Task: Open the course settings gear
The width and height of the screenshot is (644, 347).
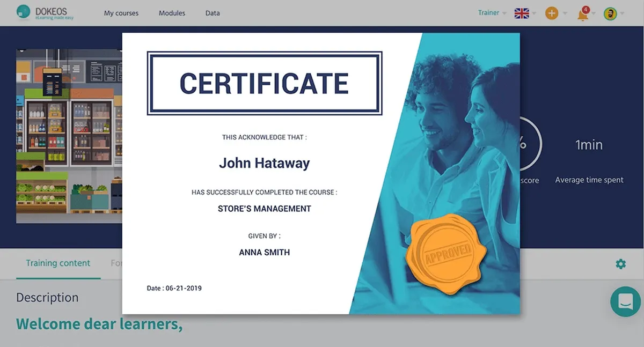Action: point(621,264)
